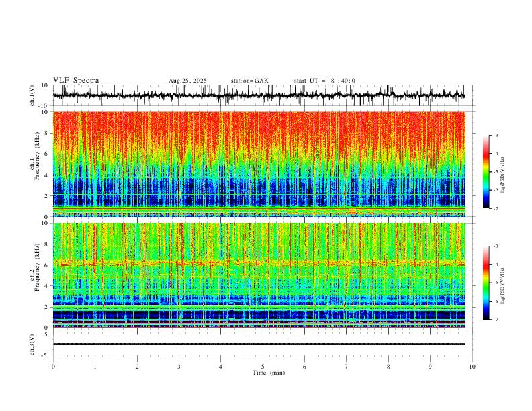Click the time axis tick label "0"

tap(53, 367)
